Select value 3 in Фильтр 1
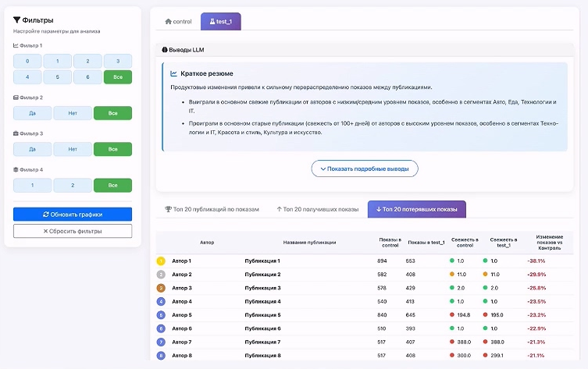Viewport: 588px width, 369px height. 118,61
